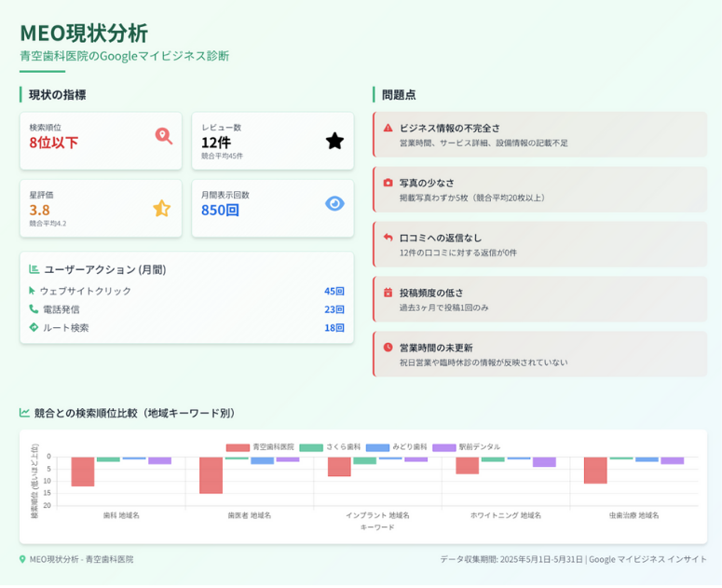Open the ビジネス情報の不完全さ issue card
Image resolution: width=722 pixels, height=588 pixels.
[x=539, y=134]
